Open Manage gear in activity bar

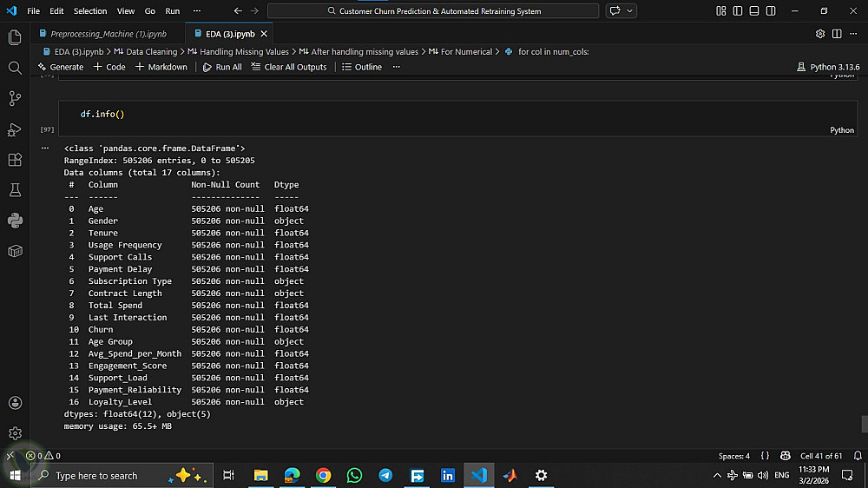pyautogui.click(x=15, y=433)
